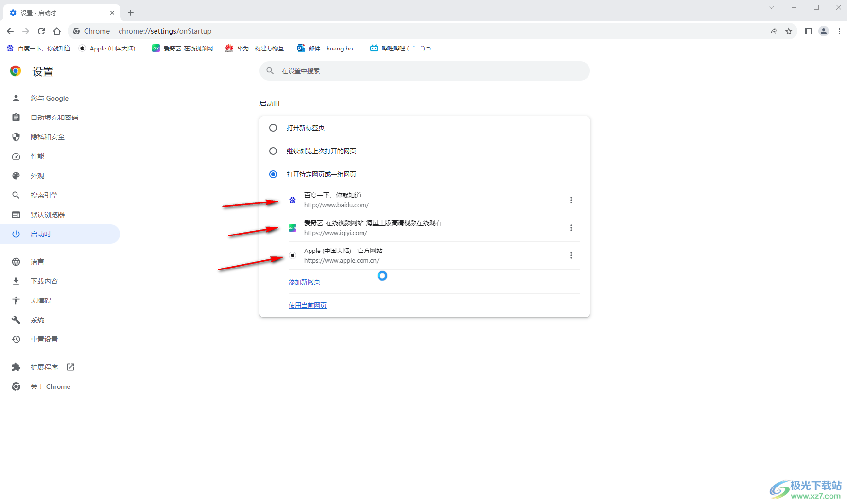The height and width of the screenshot is (504, 847).
Task: Open 下载内容 settings section
Action: (44, 281)
